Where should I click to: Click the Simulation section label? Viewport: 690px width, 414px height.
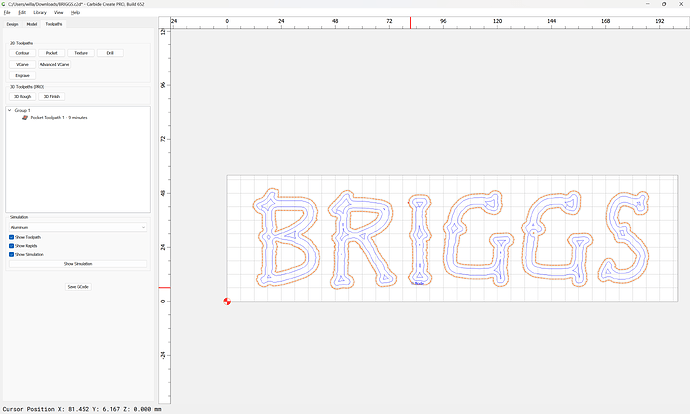[19, 217]
